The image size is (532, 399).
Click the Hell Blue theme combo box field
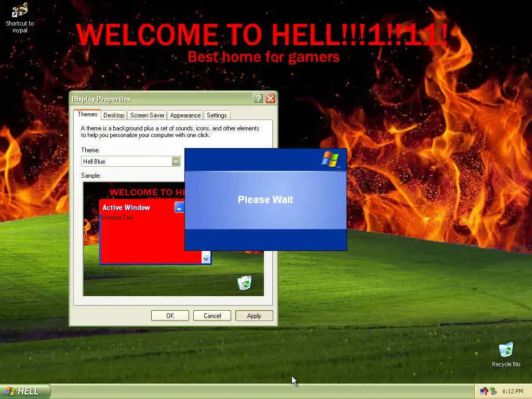click(x=130, y=161)
